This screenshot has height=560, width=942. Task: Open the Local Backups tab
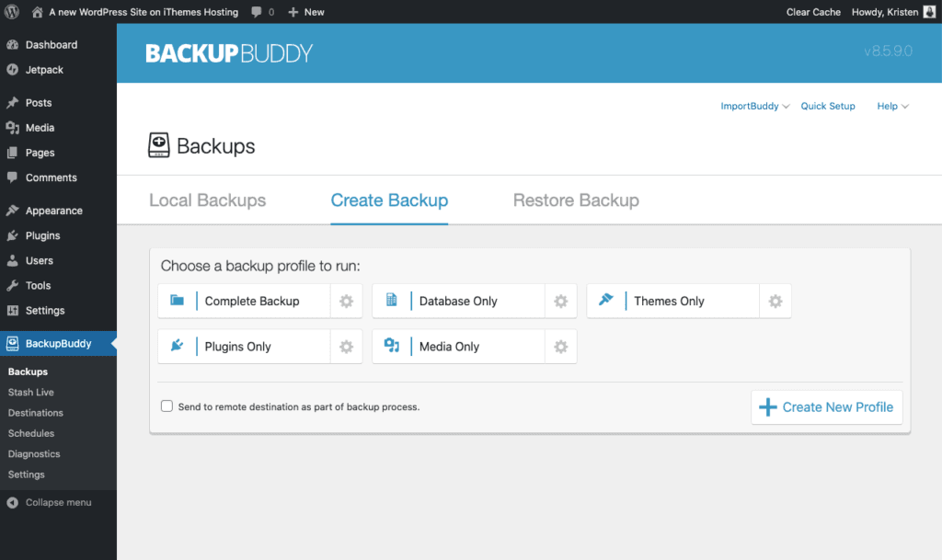[x=207, y=200]
